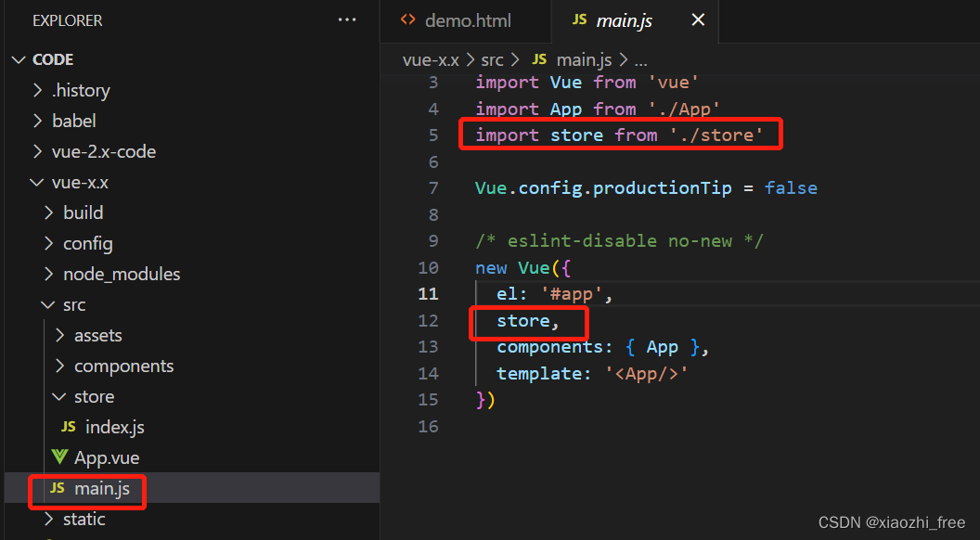Click the HTML icon on demo.html tab

406,19
